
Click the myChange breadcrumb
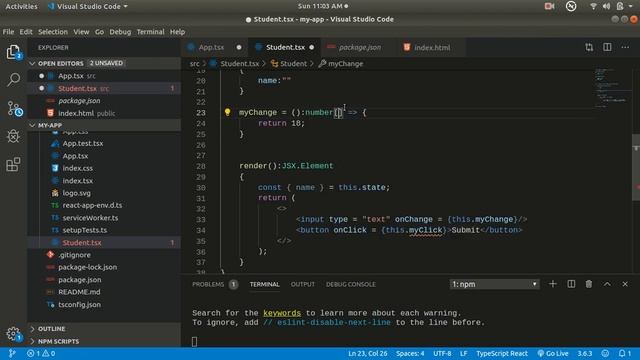(x=341, y=64)
